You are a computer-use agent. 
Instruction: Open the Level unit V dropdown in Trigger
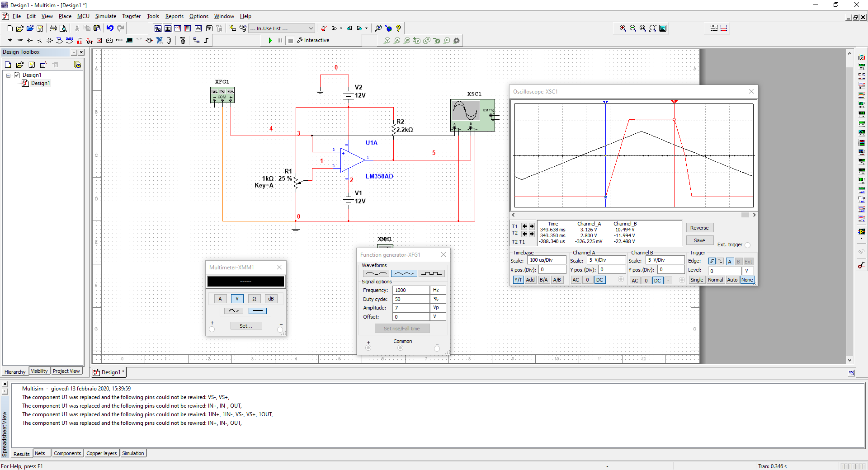pos(747,271)
